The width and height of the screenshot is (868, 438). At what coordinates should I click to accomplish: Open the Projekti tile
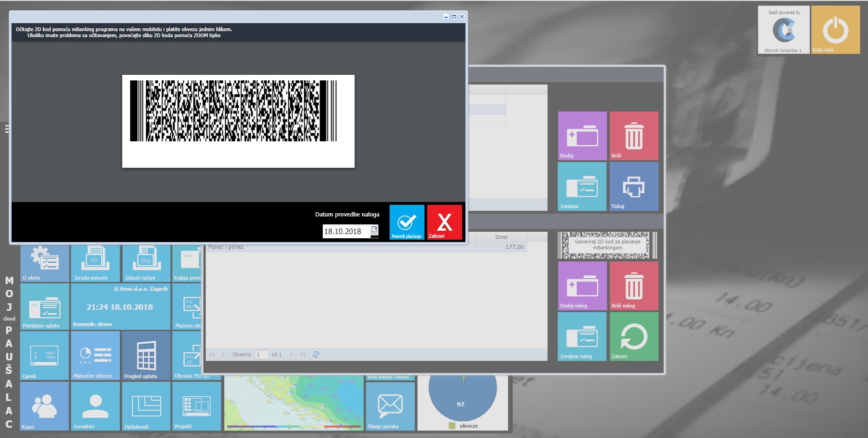pyautogui.click(x=196, y=406)
